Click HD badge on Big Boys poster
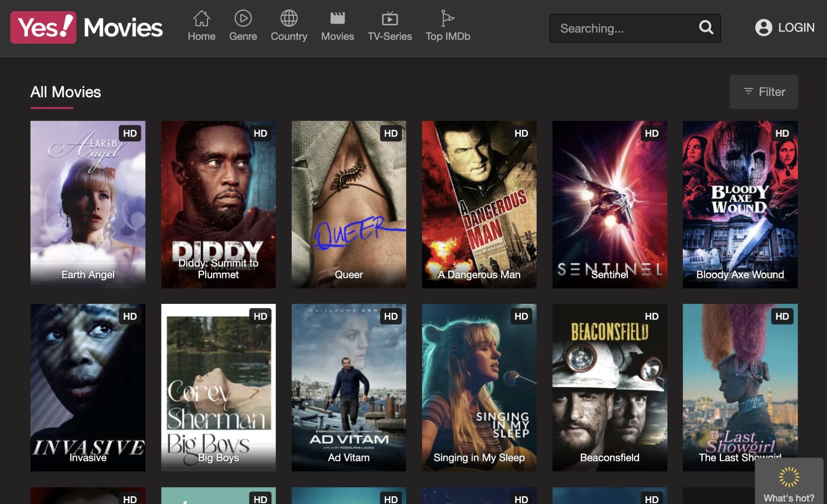The width and height of the screenshot is (827, 504). pos(260,316)
